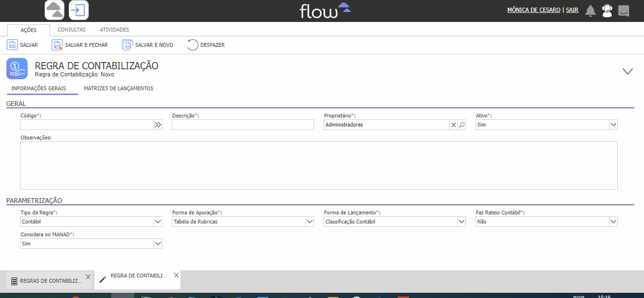Viewport: 644px width, 298px height.
Task: Switch to the Consultas tab
Action: pyautogui.click(x=72, y=30)
